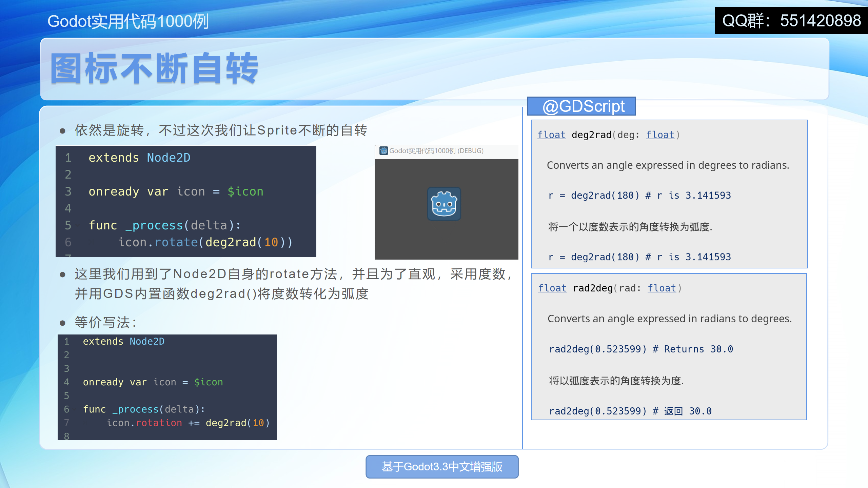Image resolution: width=868 pixels, height=488 pixels.
Task: Click the text 将以弧度表示的角度转换为度.
Action: tap(616, 381)
